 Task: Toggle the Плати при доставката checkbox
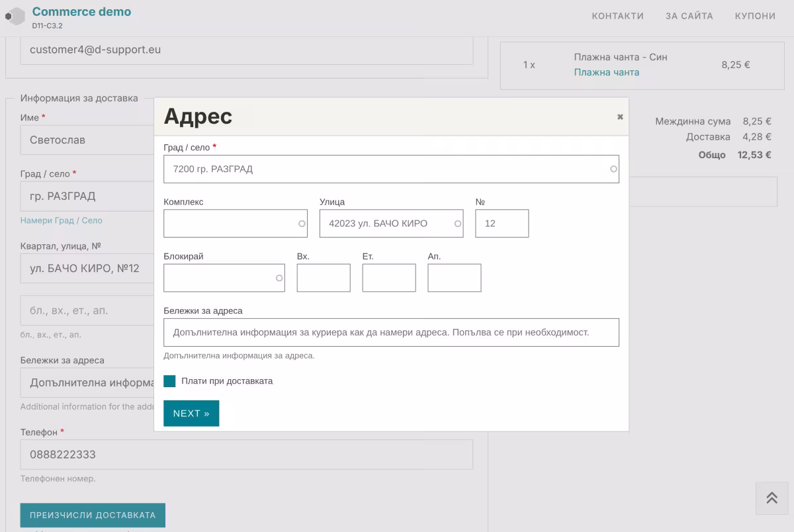coord(170,381)
